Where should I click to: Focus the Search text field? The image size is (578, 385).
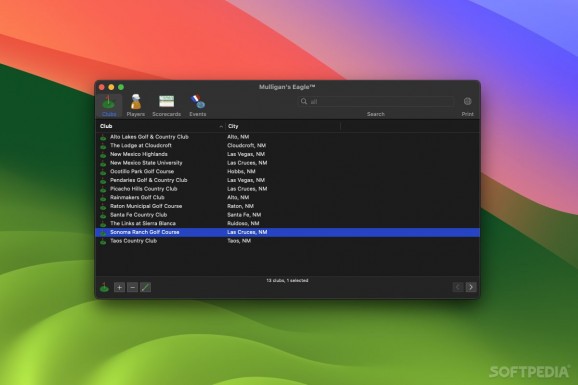click(x=376, y=101)
